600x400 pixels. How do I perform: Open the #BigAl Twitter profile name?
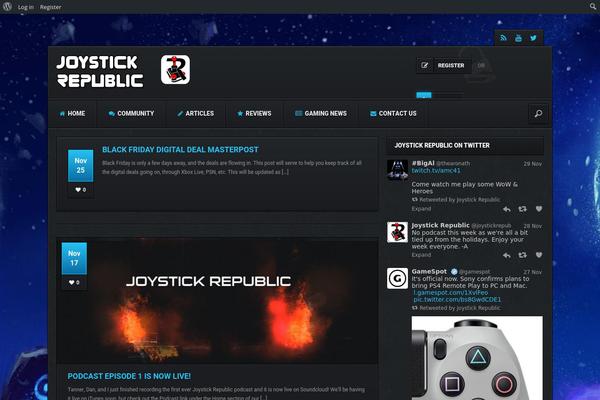423,163
